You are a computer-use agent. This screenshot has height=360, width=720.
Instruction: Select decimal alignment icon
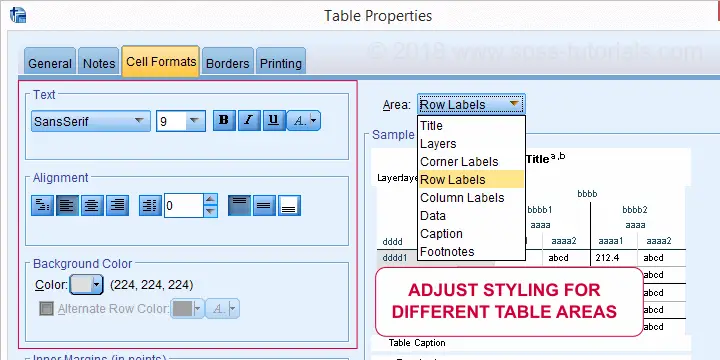click(x=151, y=205)
